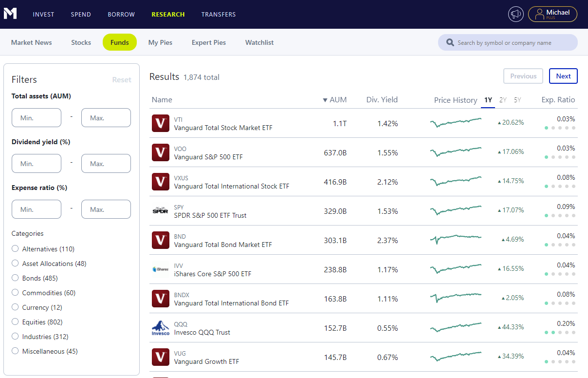Select the Funds tab
Viewport: 588px width, 378px height.
[120, 42]
